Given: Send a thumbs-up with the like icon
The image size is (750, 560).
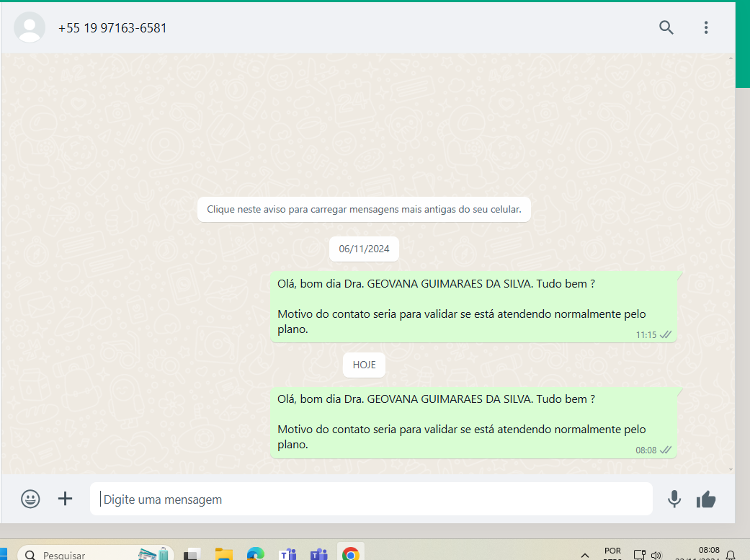Looking at the screenshot, I should tap(706, 499).
